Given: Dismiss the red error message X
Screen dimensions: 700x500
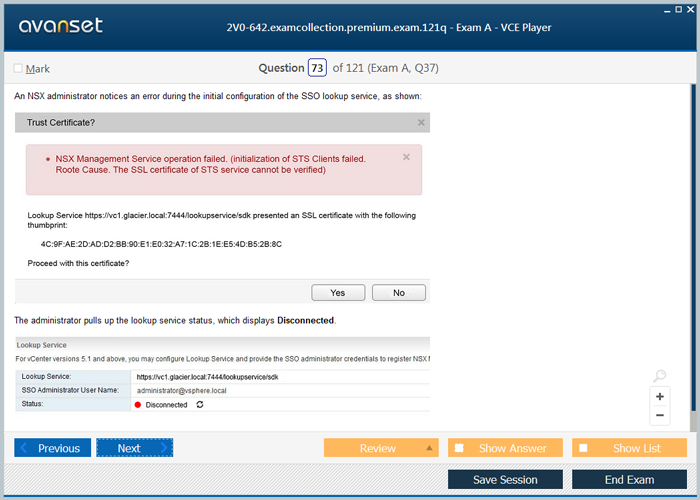Looking at the screenshot, I should [x=406, y=157].
